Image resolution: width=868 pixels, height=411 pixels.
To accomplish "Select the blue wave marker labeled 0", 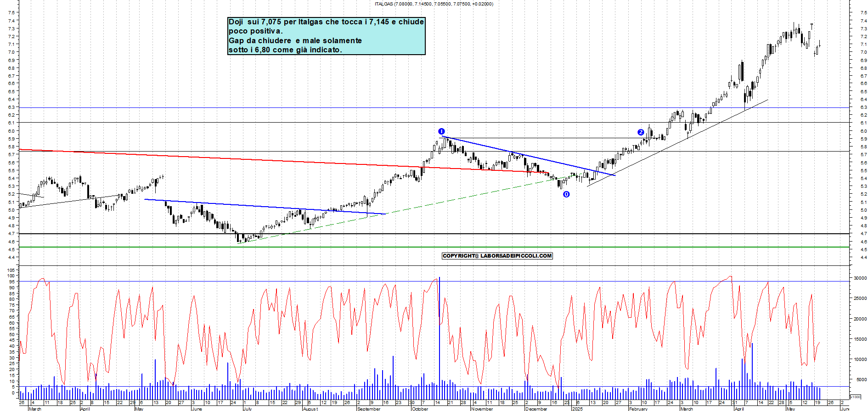I will pos(566,194).
